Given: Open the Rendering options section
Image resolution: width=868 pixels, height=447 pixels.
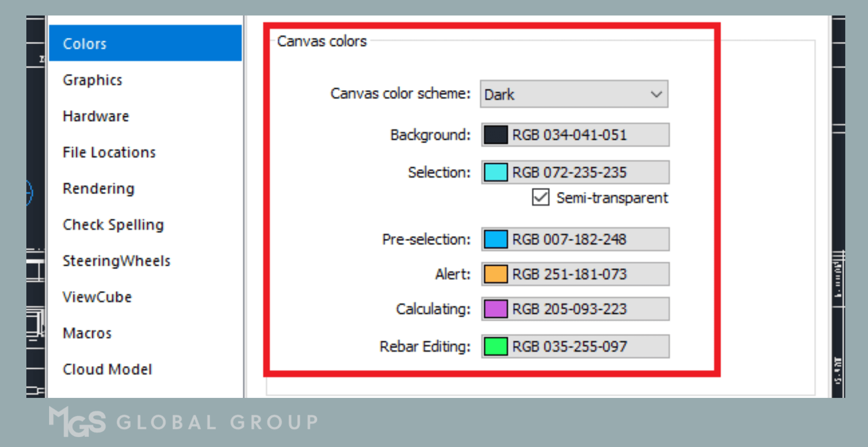Looking at the screenshot, I should click(x=98, y=188).
